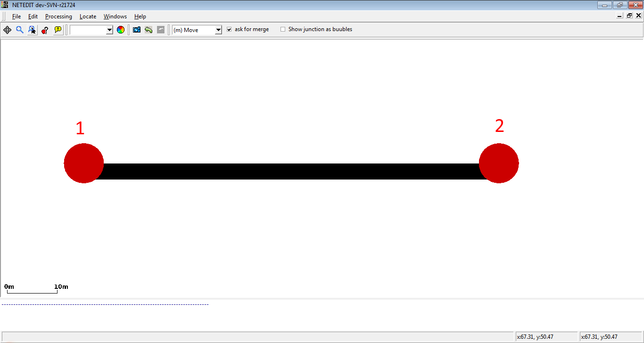
Task: Expand the (m) Move mode dropdown
Action: [x=197, y=30]
